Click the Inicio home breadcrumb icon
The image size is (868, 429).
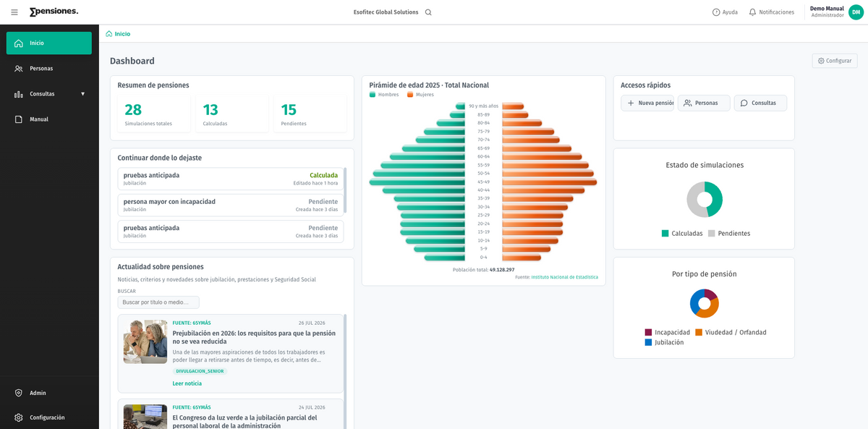point(109,33)
